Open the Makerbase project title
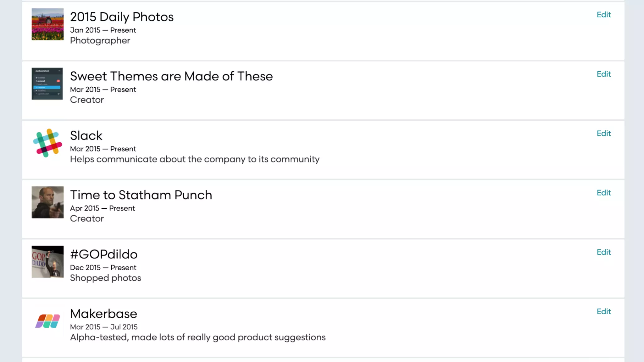This screenshot has height=362, width=644. tap(103, 314)
